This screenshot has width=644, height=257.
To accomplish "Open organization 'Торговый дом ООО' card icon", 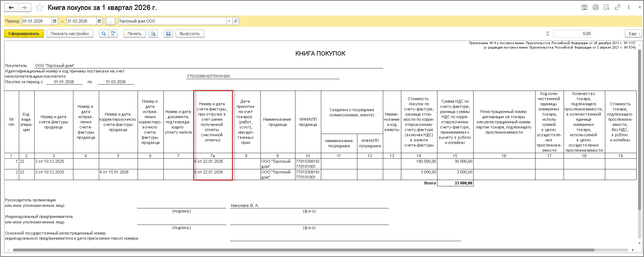I will (236, 21).
